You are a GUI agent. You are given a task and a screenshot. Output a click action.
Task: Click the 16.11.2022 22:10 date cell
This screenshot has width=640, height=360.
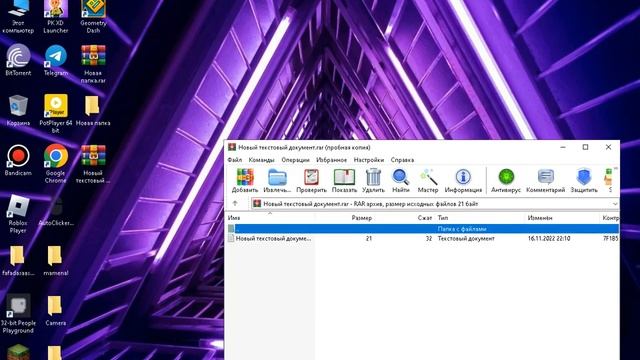coord(549,238)
